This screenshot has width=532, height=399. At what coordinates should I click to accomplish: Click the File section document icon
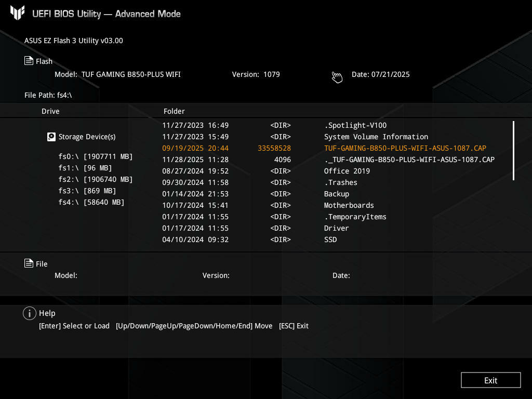pyautogui.click(x=29, y=263)
